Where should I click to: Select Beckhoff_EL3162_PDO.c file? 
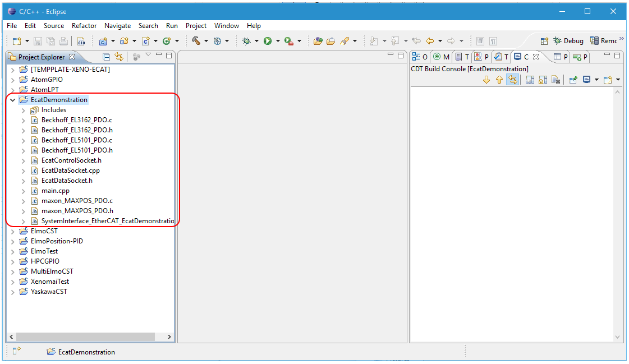(x=77, y=120)
